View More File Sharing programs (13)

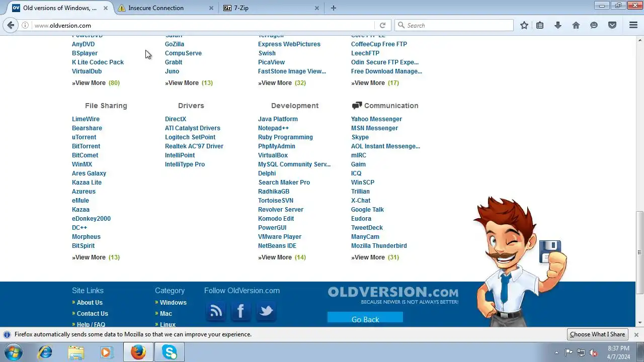coord(96,257)
